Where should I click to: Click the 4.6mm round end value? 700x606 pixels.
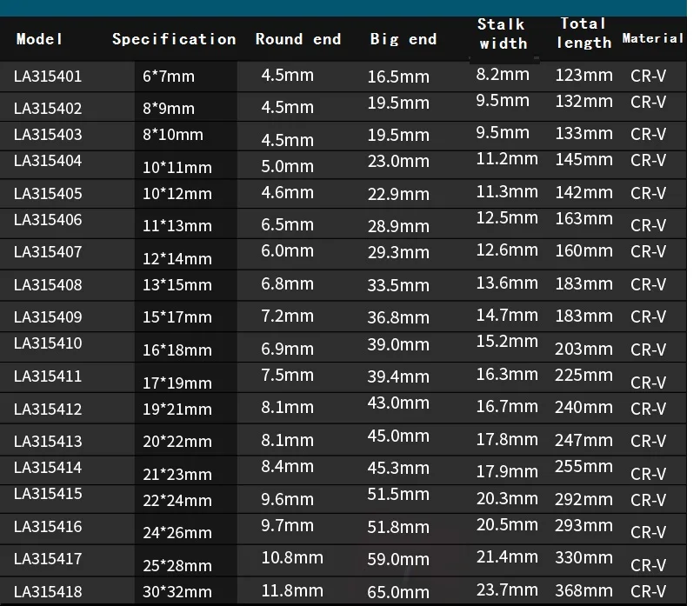[288, 193]
